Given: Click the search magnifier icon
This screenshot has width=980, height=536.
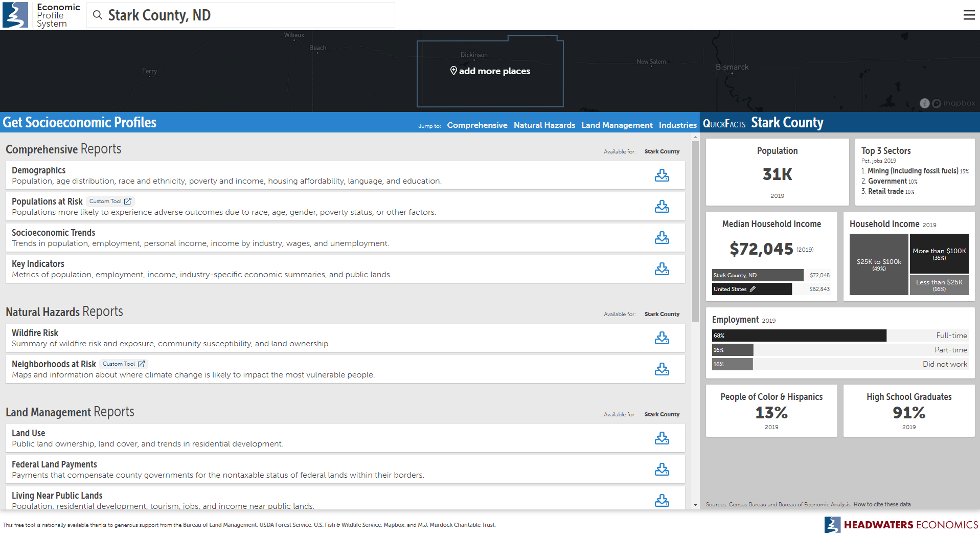Looking at the screenshot, I should coord(97,15).
